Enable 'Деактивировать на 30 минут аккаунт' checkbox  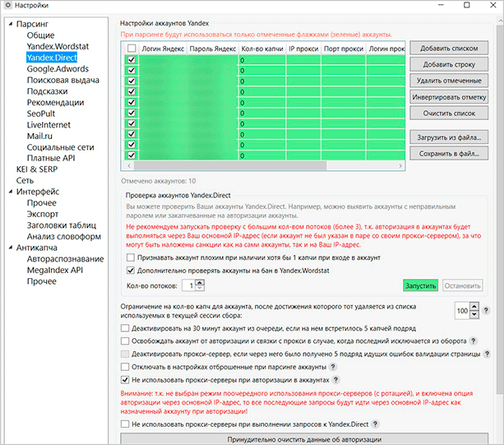click(126, 327)
